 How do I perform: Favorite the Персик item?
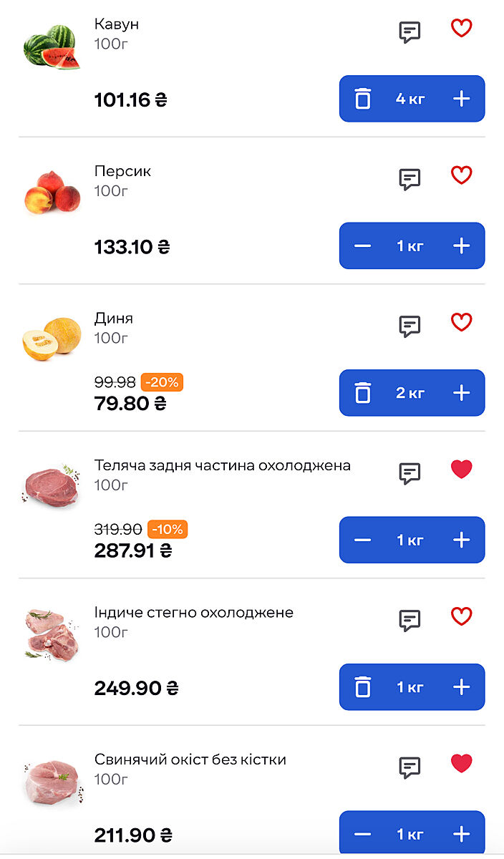point(462,175)
